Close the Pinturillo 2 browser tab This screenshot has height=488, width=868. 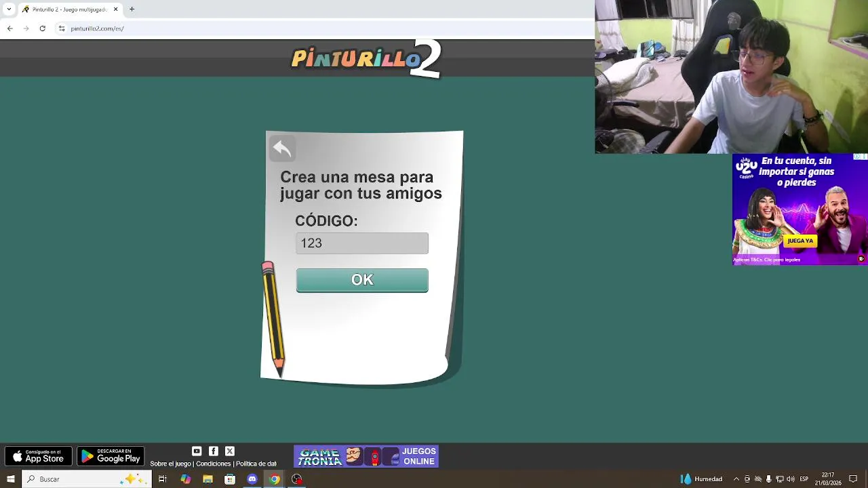pos(115,9)
